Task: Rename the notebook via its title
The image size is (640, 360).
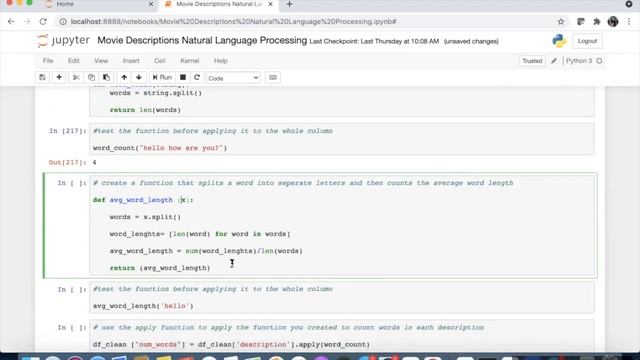Action: coord(202,40)
